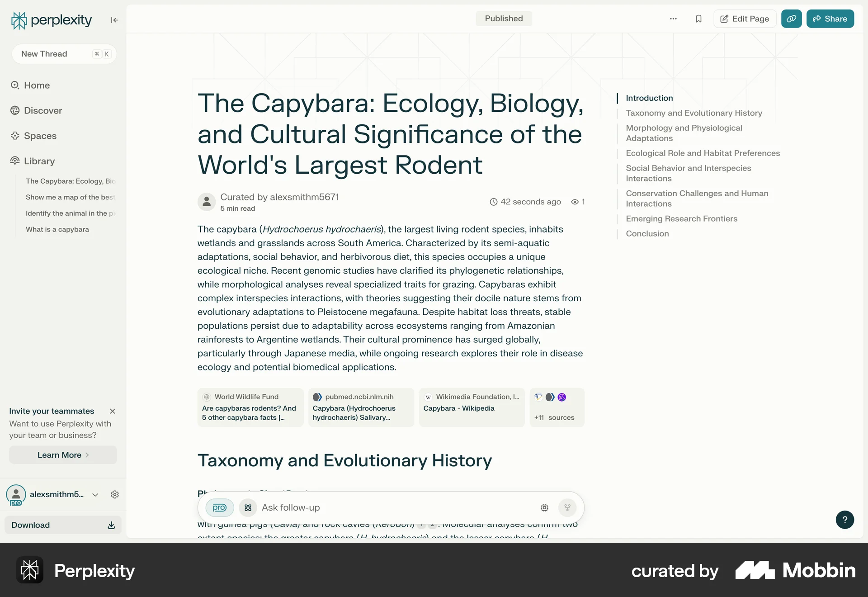The height and width of the screenshot is (597, 868).
Task: Bookmark this page
Action: (x=698, y=19)
